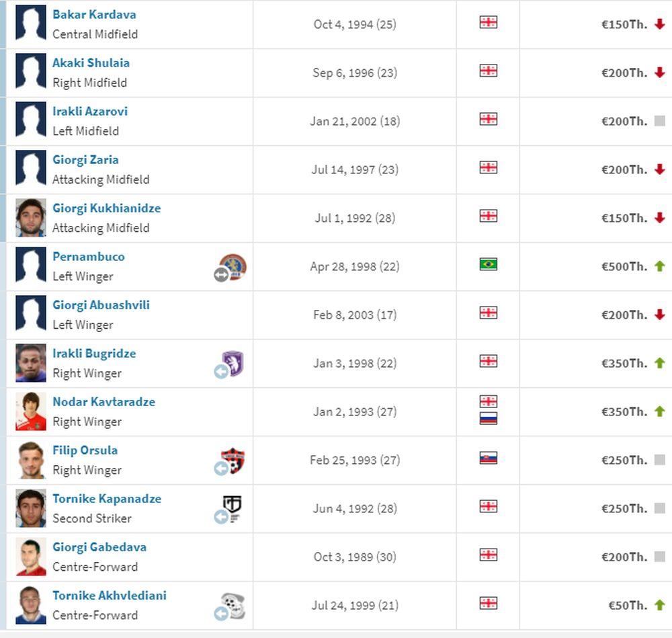672x638 pixels.
Task: Click Brazil flag in Pernambuco's row
Action: [x=489, y=264]
